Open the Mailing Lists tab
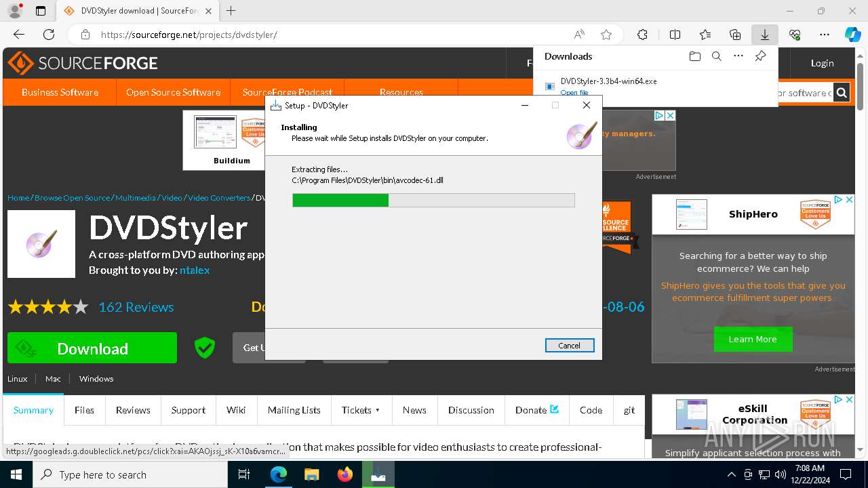The height and width of the screenshot is (488, 868). pyautogui.click(x=294, y=410)
